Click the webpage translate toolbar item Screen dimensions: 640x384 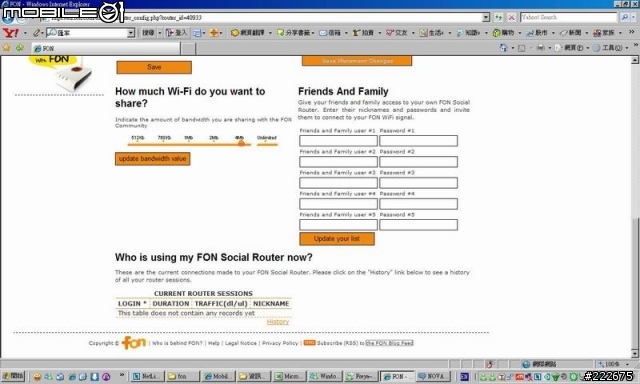point(248,33)
